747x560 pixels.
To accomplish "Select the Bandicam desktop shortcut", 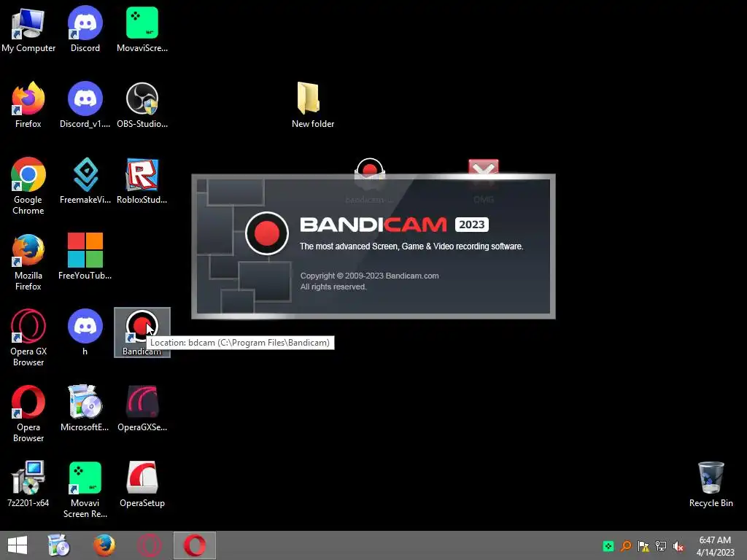I will (x=142, y=332).
